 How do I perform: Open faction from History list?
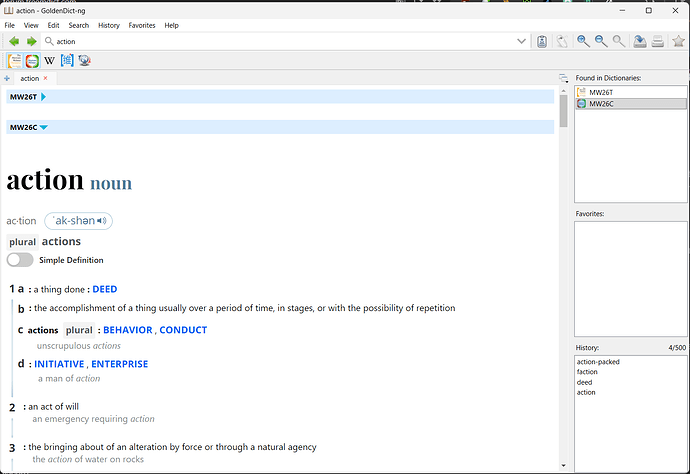587,372
